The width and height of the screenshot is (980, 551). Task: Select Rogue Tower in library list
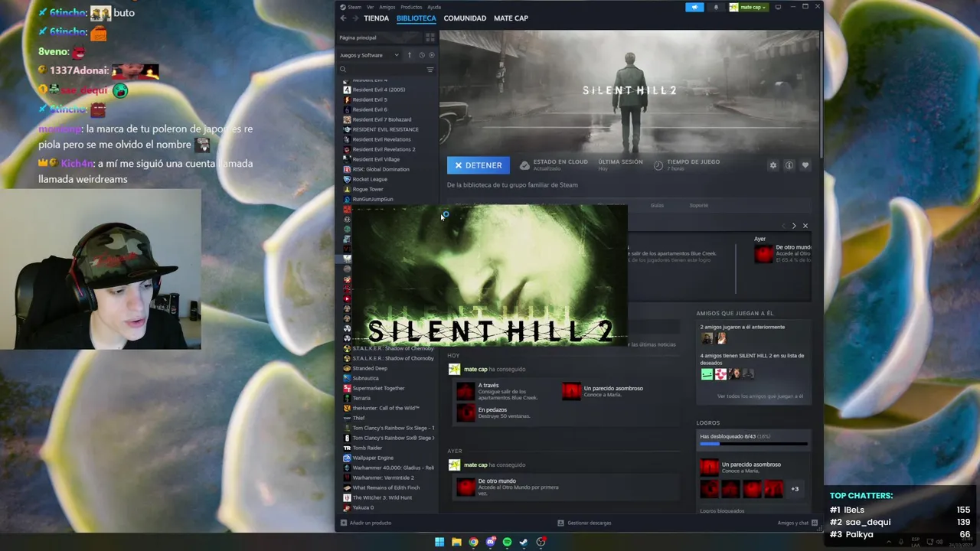367,189
